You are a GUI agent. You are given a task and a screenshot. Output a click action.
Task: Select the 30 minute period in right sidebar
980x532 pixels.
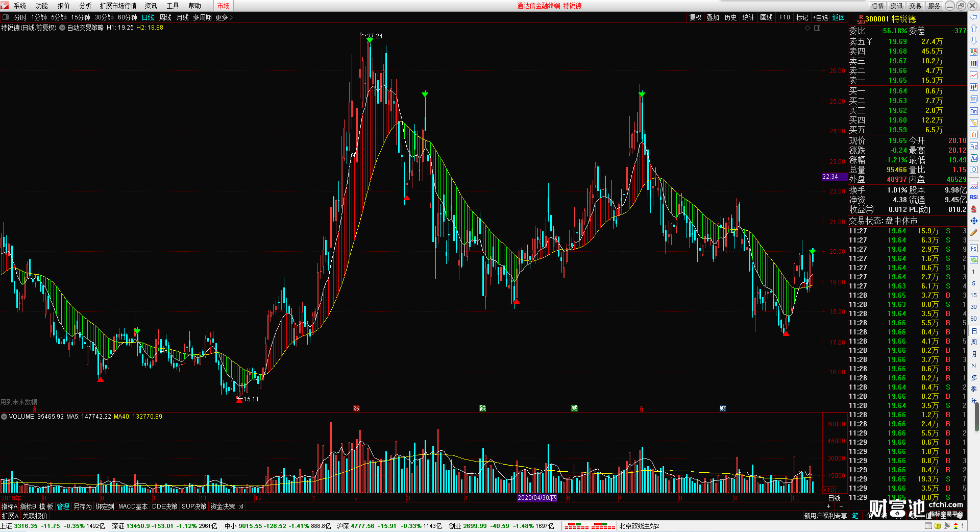pos(973,307)
